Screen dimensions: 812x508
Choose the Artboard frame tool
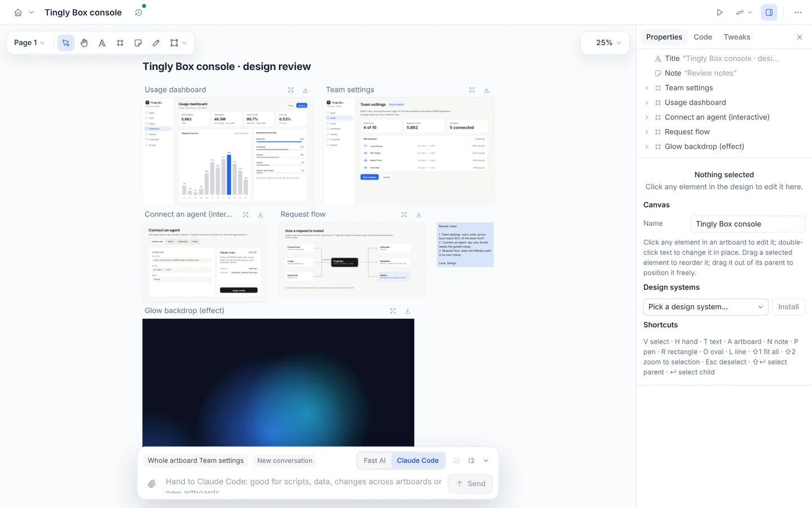click(120, 43)
